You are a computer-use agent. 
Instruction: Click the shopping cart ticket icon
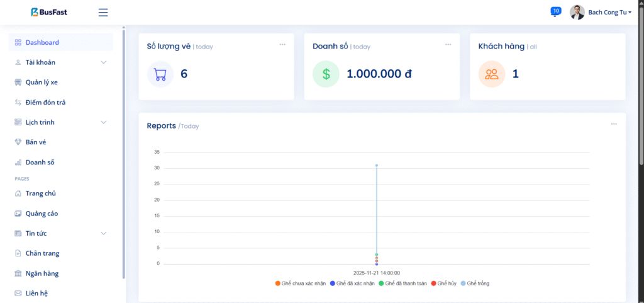point(160,74)
